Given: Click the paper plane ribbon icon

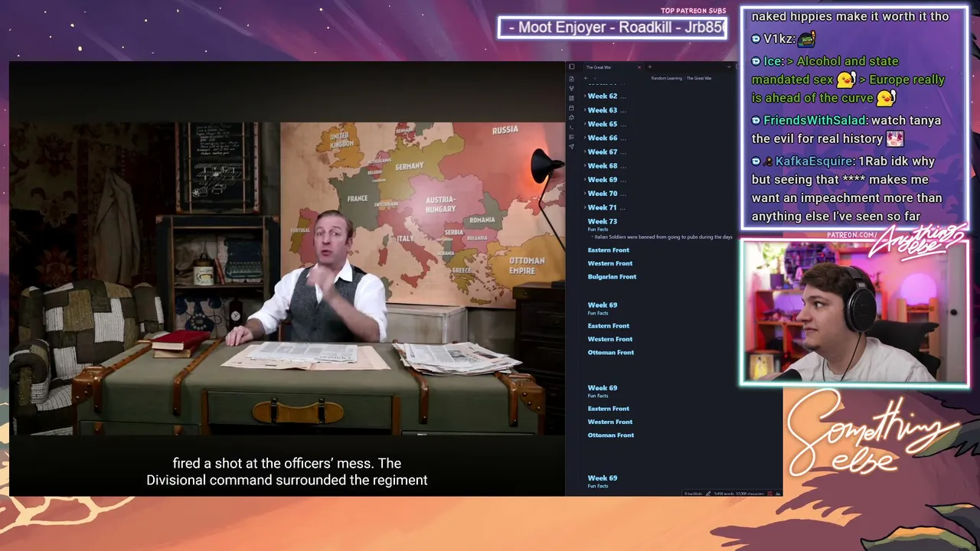Looking at the screenshot, I should [x=571, y=146].
